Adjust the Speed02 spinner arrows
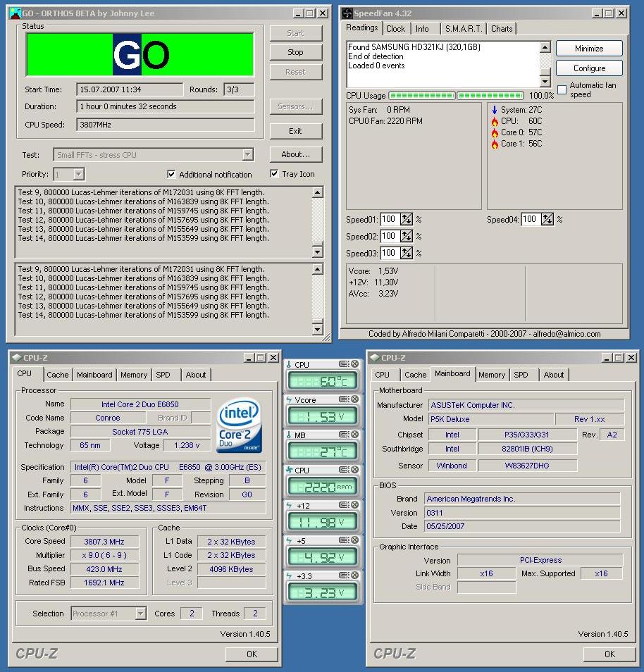The image size is (644, 672). 406,236
